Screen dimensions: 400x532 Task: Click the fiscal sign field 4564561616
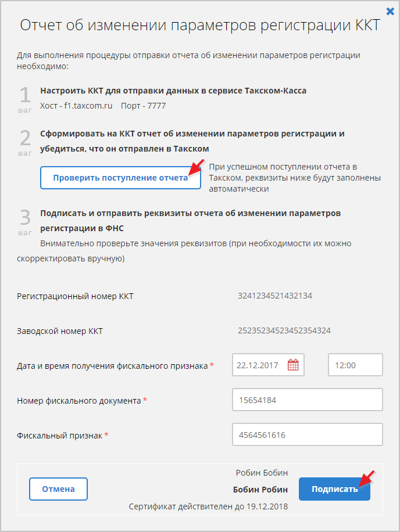[307, 435]
